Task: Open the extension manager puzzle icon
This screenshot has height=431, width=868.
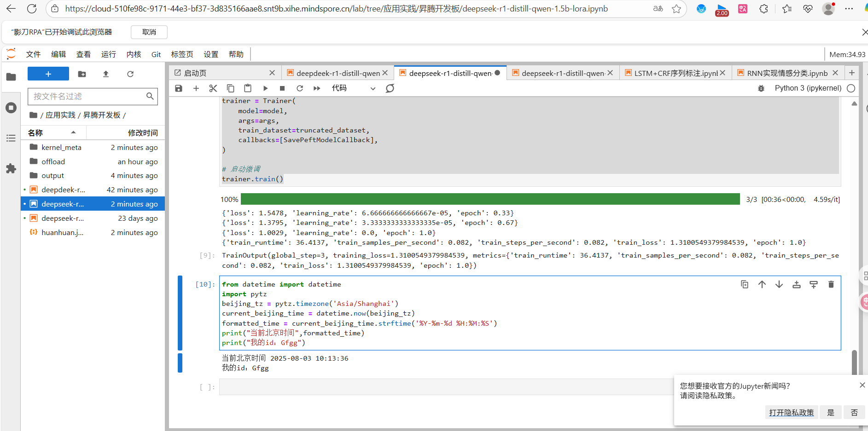Action: (11, 169)
